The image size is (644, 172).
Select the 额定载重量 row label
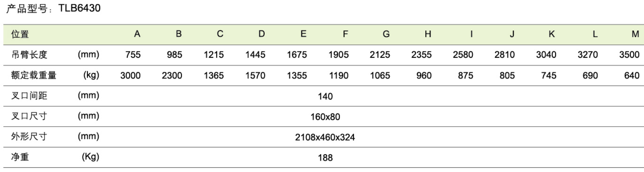click(34, 75)
